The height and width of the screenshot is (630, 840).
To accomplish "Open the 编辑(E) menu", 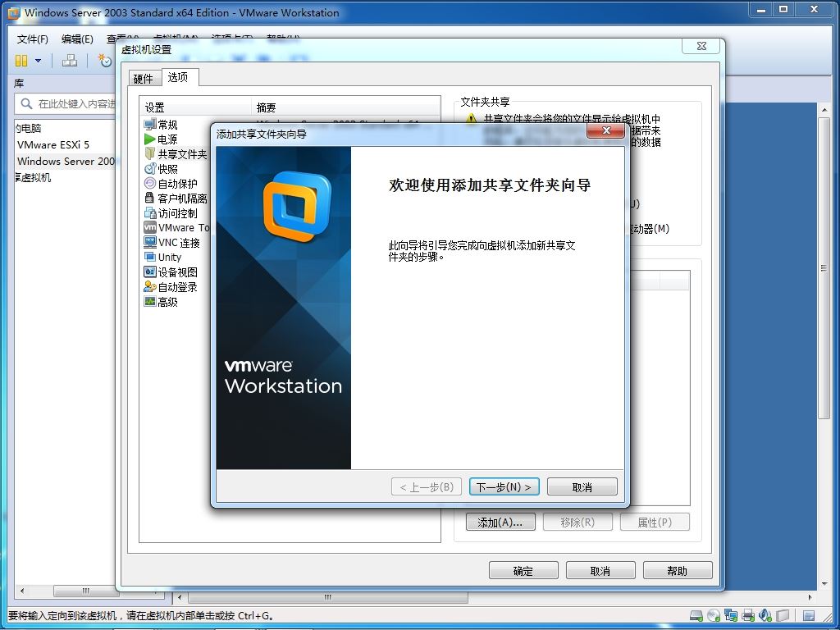I will pos(77,39).
